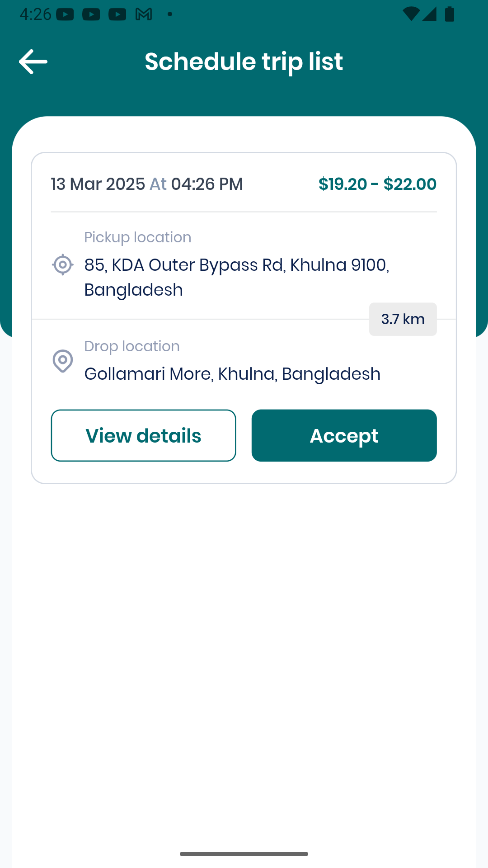This screenshot has width=488, height=868.
Task: Accept the scheduled trip
Action: pos(344,435)
